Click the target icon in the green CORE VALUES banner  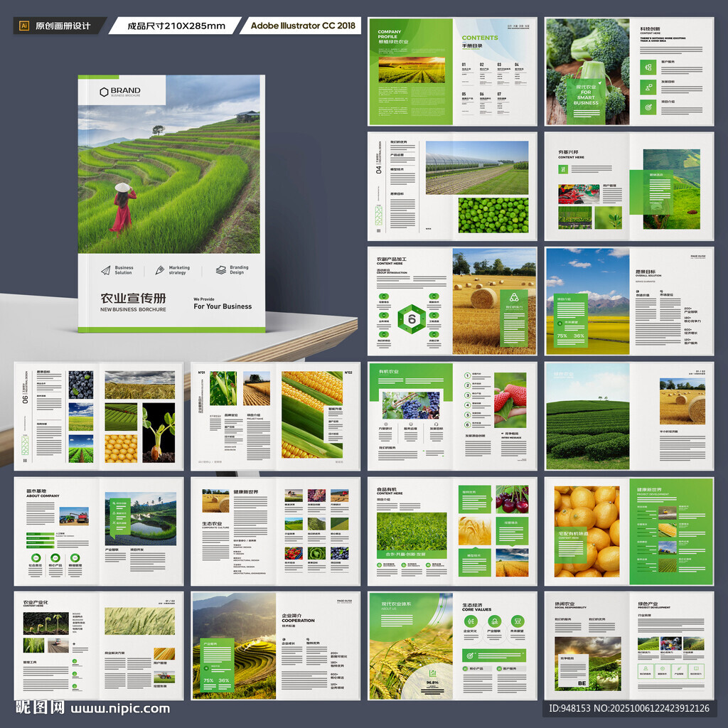(x=469, y=655)
